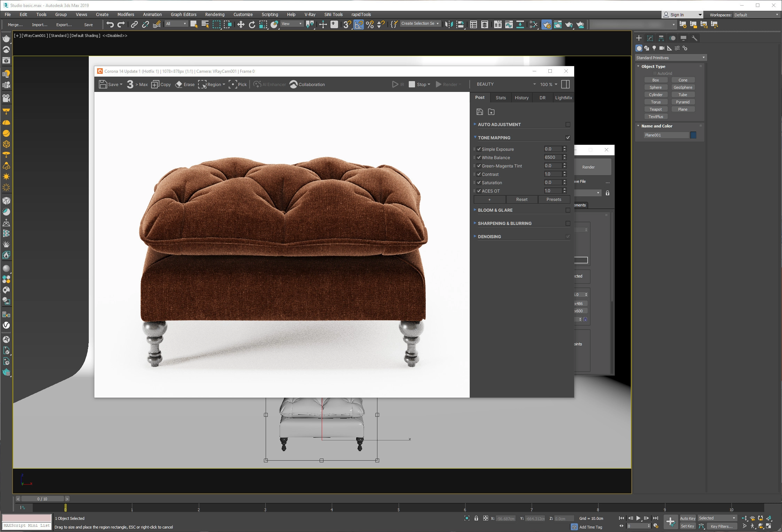
Task: Click the Plane001 object color swatch
Action: coord(693,135)
